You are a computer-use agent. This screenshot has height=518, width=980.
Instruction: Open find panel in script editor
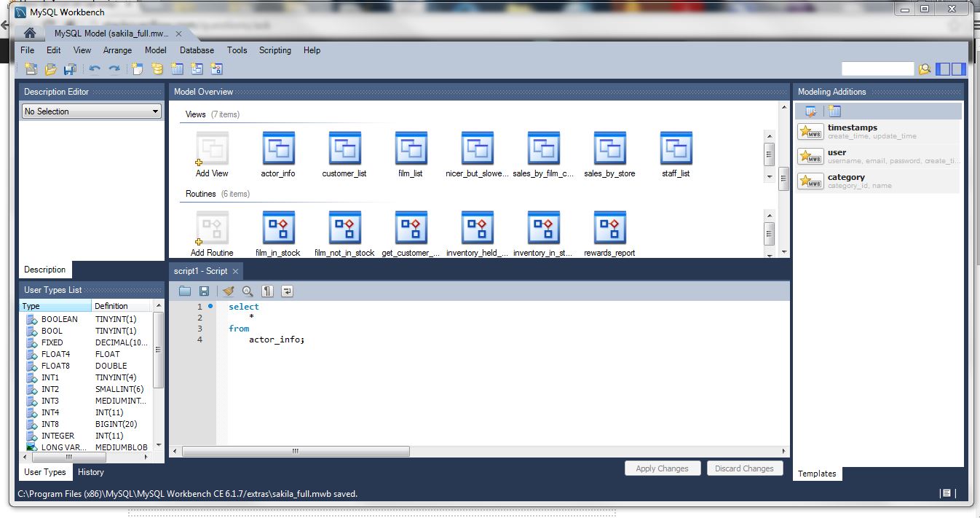tap(248, 291)
